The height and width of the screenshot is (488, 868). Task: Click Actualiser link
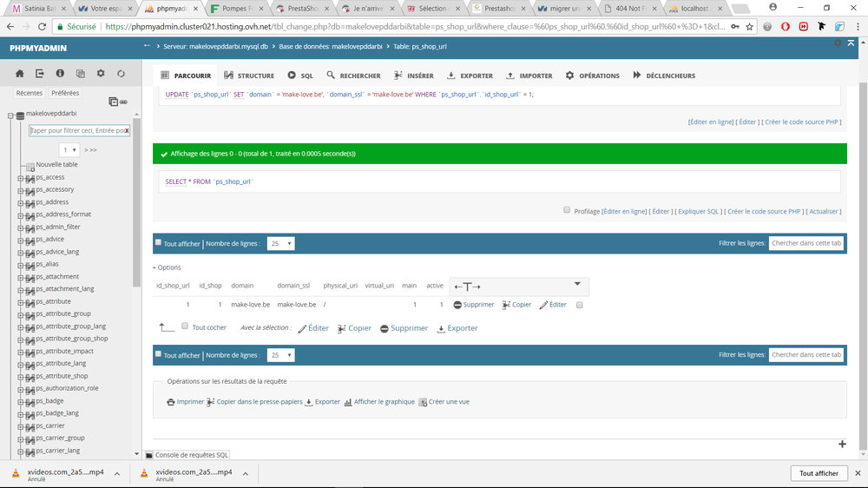(823, 212)
